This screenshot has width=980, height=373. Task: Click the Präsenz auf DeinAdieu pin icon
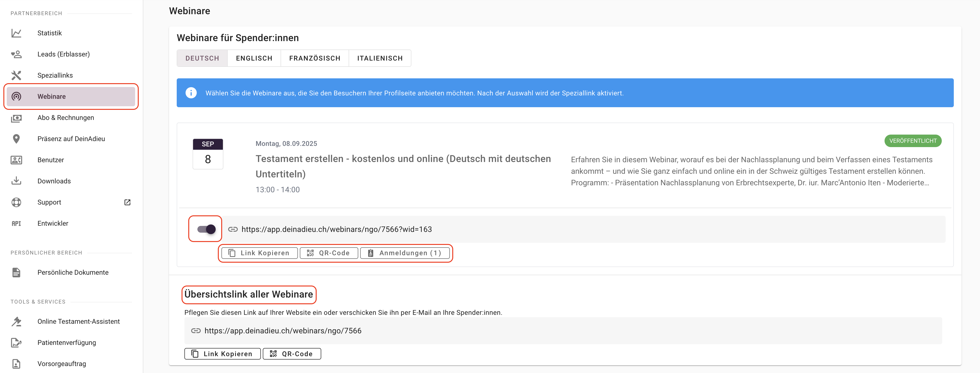tap(16, 139)
